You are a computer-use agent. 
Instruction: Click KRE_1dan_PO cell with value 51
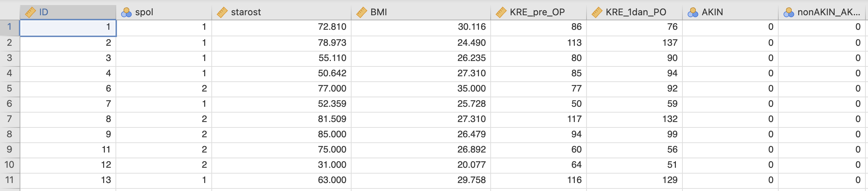[634, 165]
